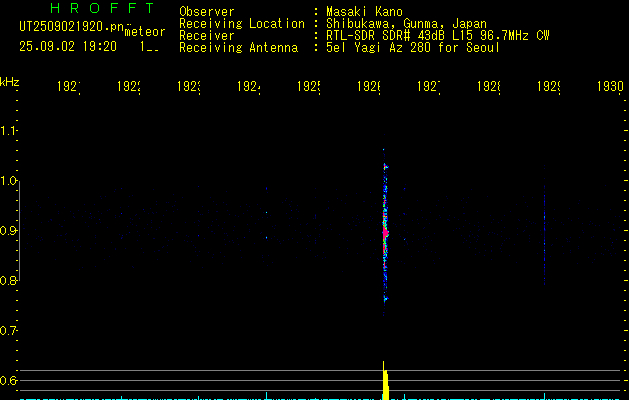The width and height of the screenshot is (629, 400).
Task: Click the 0.6 kHz frequency axis label
Action: [x=8, y=380]
